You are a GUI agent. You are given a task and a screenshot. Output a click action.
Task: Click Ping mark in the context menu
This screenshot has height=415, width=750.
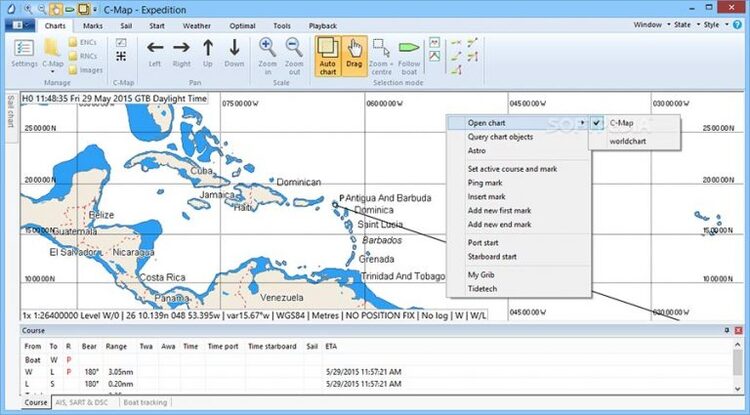coord(485,183)
